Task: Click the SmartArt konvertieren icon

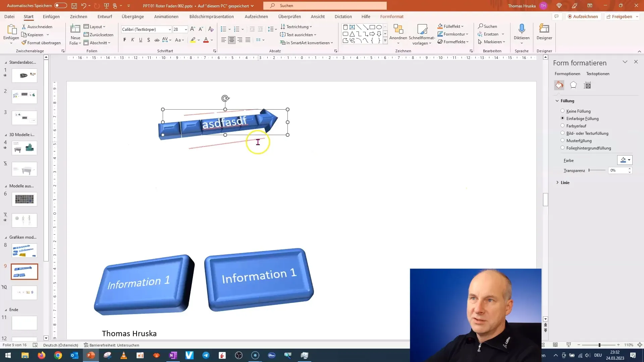Action: coord(283,43)
